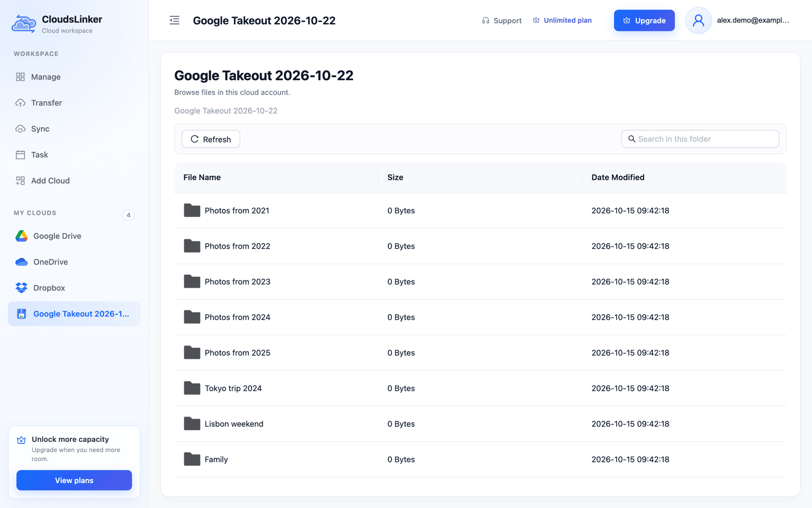812x508 pixels.
Task: Click the My Clouds count badge 4
Action: pos(128,215)
